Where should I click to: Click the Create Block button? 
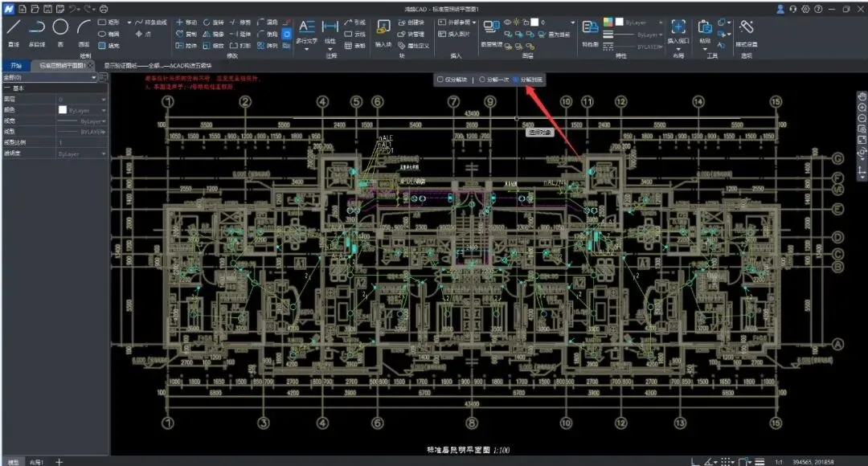411,22
